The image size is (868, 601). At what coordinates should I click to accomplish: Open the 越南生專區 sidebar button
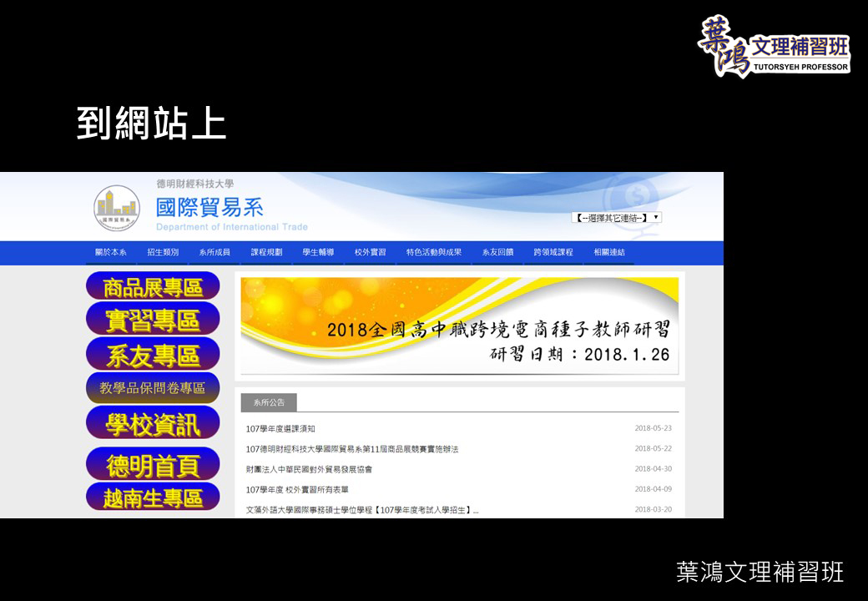click(153, 498)
